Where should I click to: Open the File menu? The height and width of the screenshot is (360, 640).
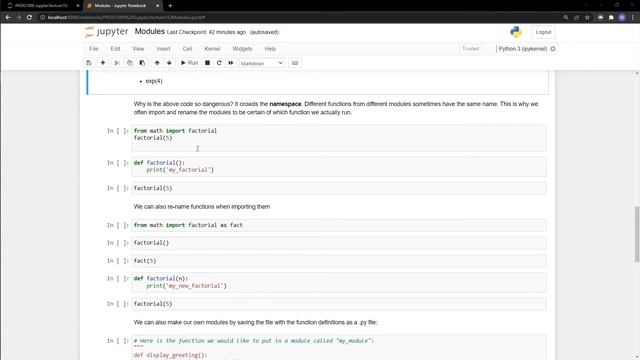point(94,49)
